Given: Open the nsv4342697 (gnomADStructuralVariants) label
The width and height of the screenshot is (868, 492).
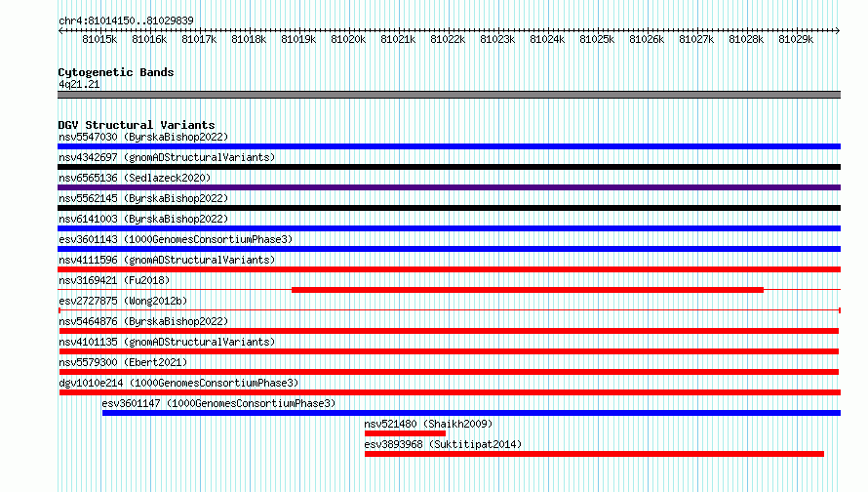Looking at the screenshot, I should 167,157.
